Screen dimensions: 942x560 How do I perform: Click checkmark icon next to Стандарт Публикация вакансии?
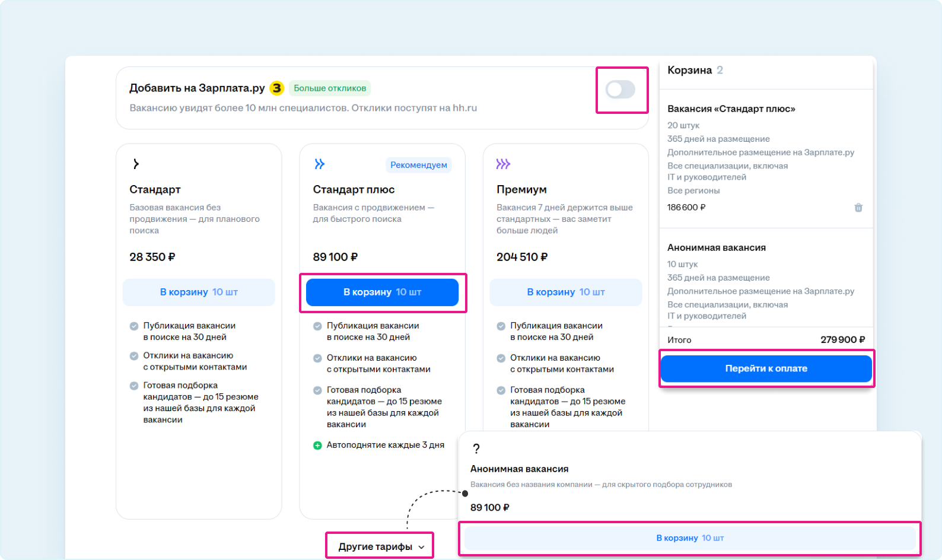(134, 326)
